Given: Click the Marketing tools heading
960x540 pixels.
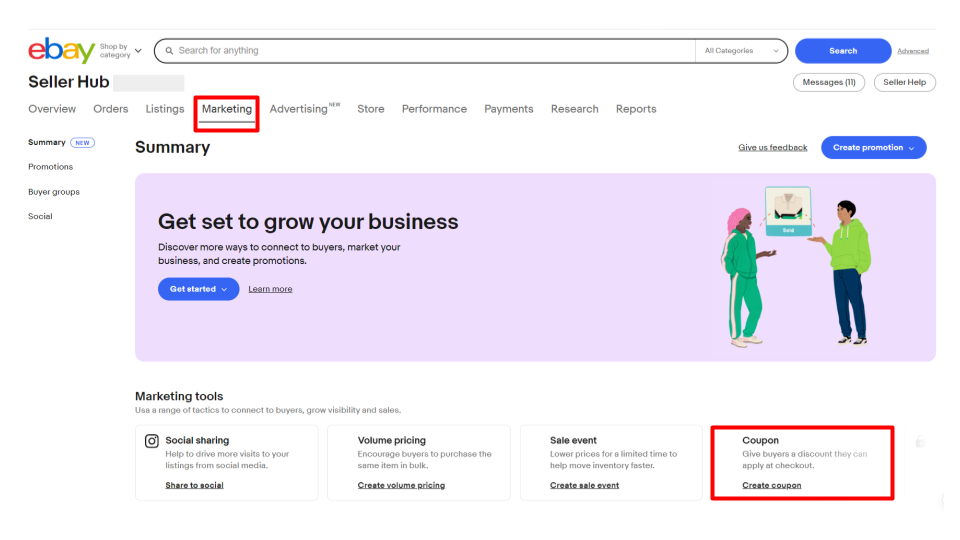Looking at the screenshot, I should [x=179, y=396].
